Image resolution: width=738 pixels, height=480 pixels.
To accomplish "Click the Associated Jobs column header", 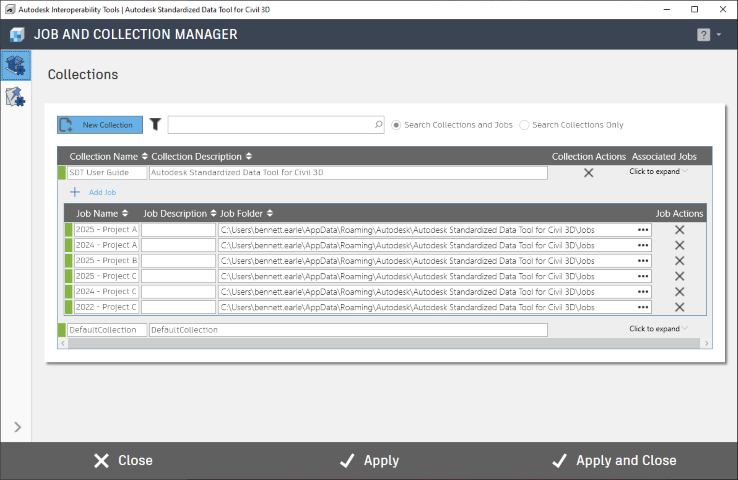I will pos(664,156).
